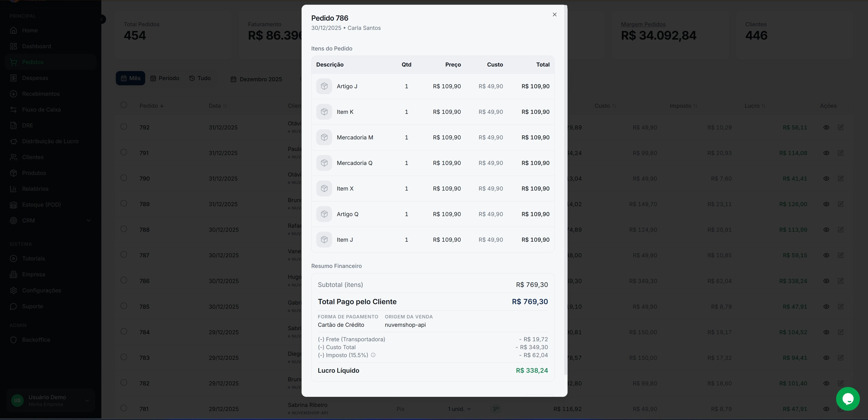
Task: Collapse the sidebar with arrow button
Action: tap(102, 19)
